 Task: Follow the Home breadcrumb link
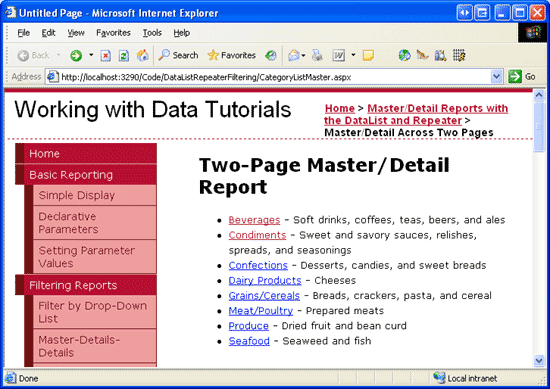click(x=340, y=108)
